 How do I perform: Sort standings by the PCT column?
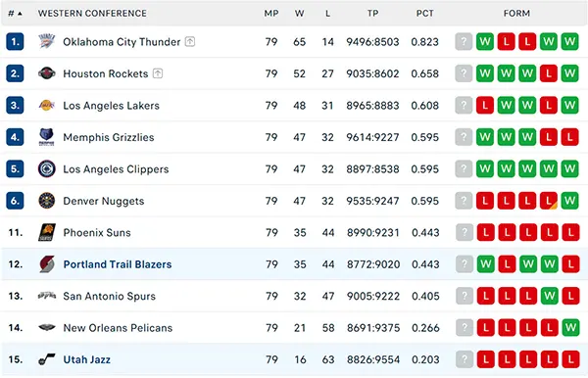425,14
